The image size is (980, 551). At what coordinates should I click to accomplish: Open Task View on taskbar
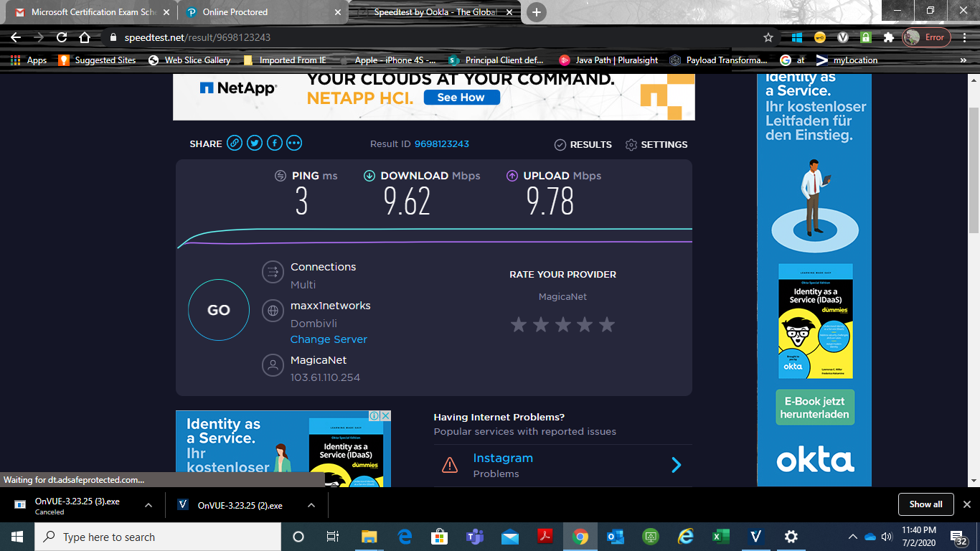[x=333, y=537]
